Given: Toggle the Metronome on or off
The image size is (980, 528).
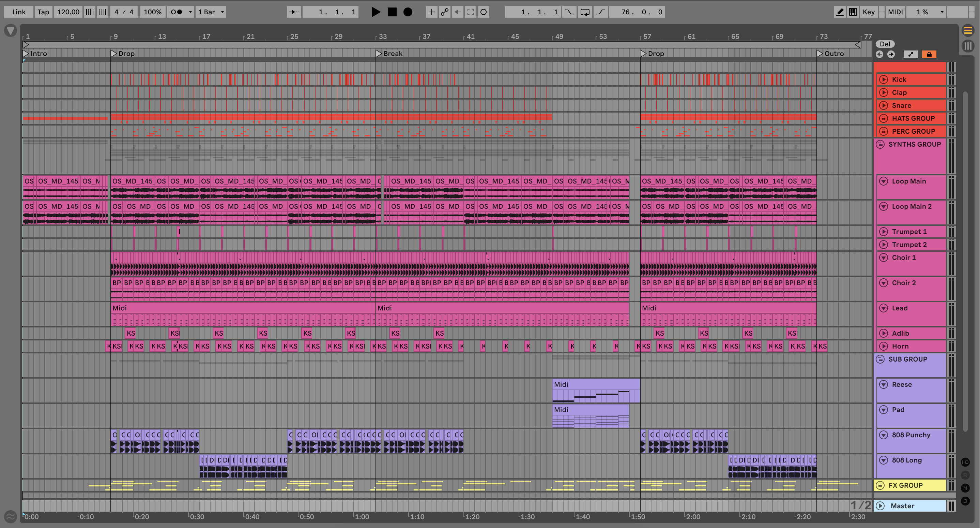Looking at the screenshot, I should point(176,12).
